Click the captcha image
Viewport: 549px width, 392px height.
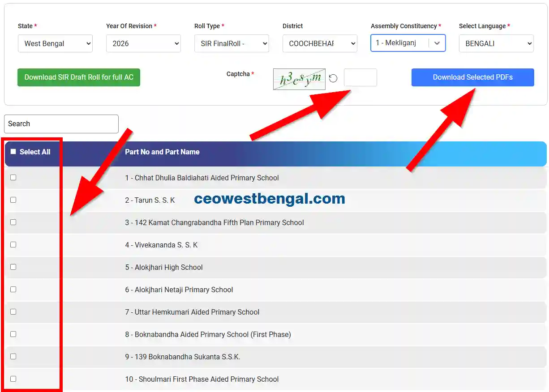(299, 79)
